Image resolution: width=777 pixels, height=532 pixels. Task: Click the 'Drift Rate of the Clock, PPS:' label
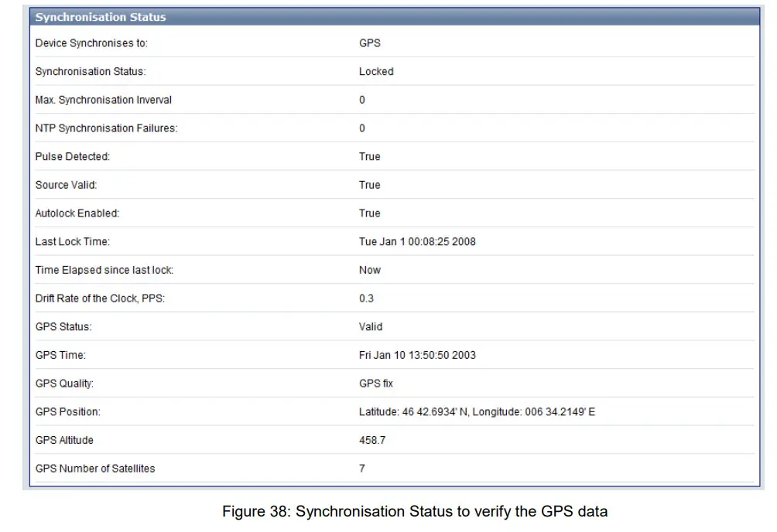[x=100, y=298]
